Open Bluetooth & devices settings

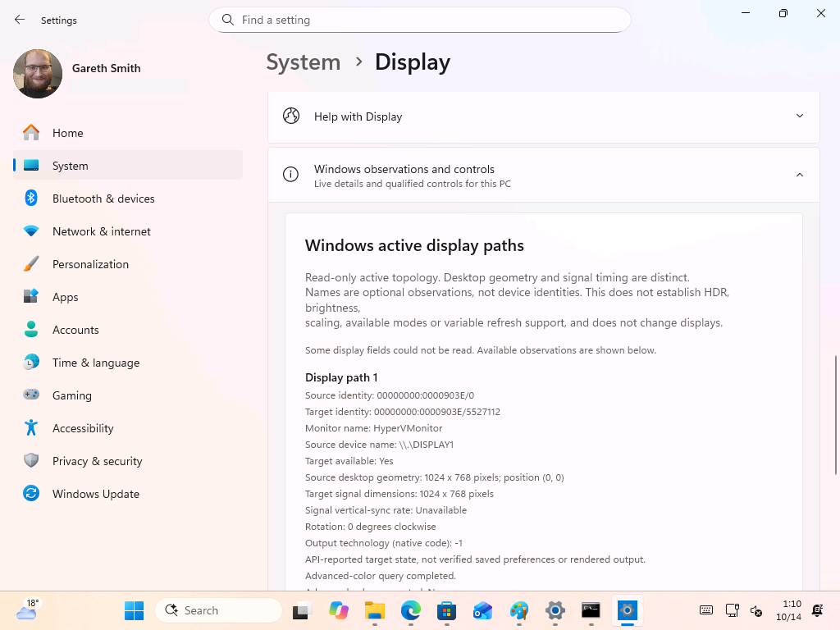point(127,199)
